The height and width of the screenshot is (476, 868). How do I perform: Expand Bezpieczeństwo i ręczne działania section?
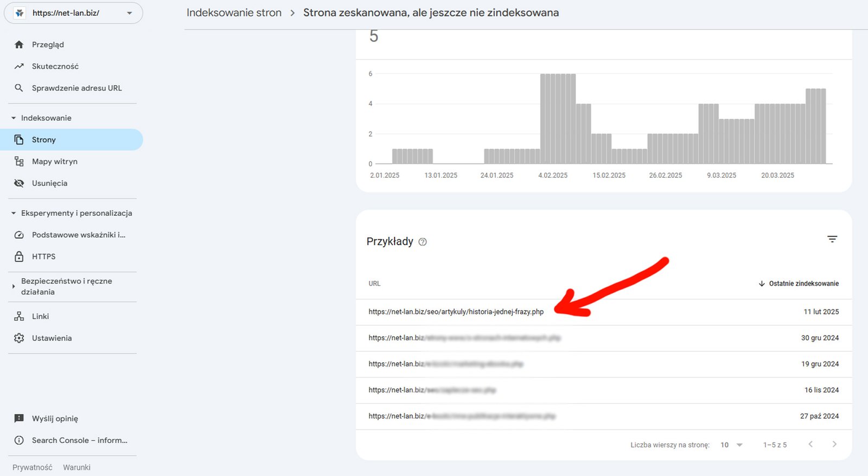(x=14, y=286)
